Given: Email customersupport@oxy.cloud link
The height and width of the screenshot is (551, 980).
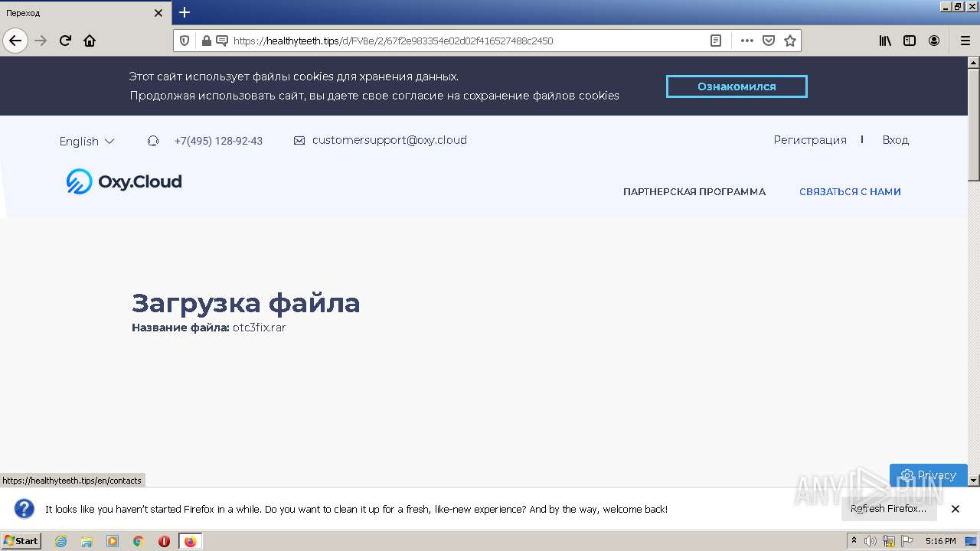Looking at the screenshot, I should pos(390,140).
